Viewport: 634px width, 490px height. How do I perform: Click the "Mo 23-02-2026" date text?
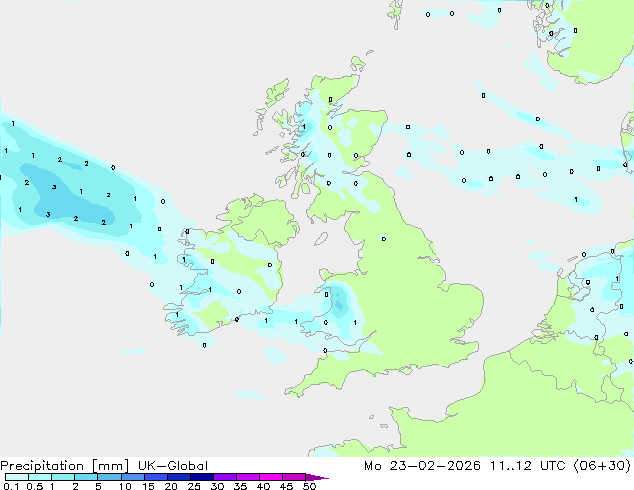pos(422,466)
